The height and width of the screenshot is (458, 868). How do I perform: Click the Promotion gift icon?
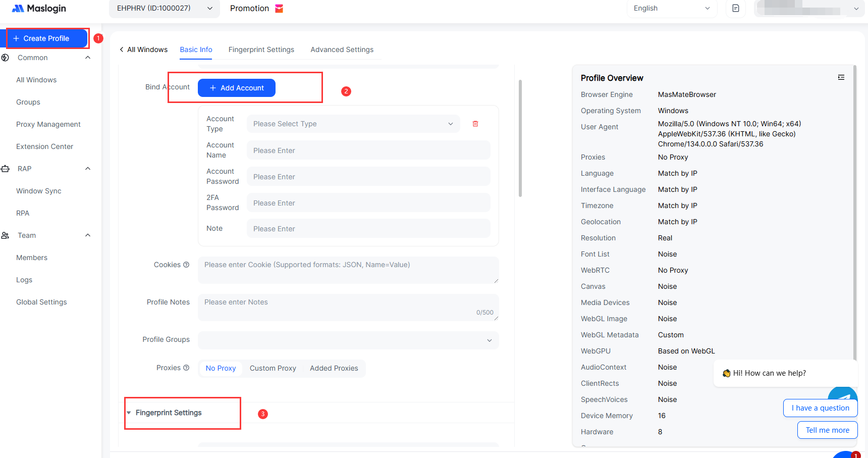[x=279, y=9]
